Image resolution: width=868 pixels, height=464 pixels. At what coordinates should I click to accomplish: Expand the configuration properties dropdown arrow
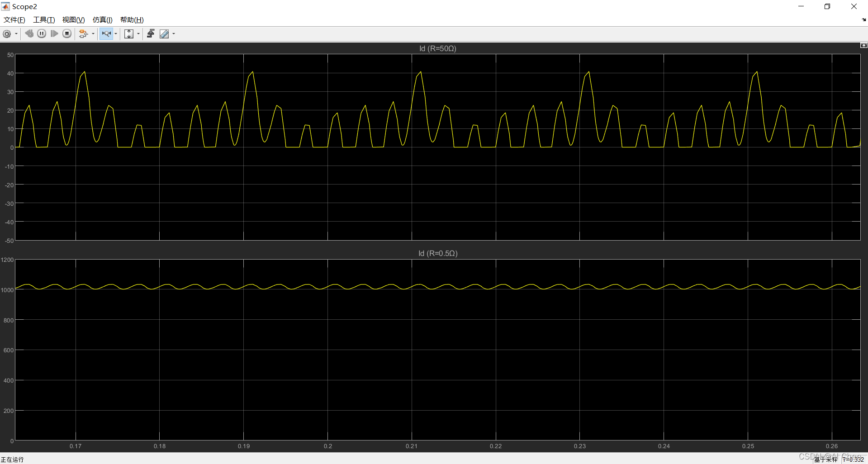16,34
